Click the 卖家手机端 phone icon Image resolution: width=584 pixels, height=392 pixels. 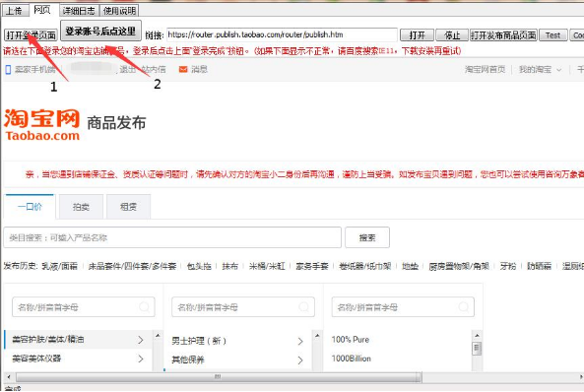pyautogui.click(x=8, y=69)
